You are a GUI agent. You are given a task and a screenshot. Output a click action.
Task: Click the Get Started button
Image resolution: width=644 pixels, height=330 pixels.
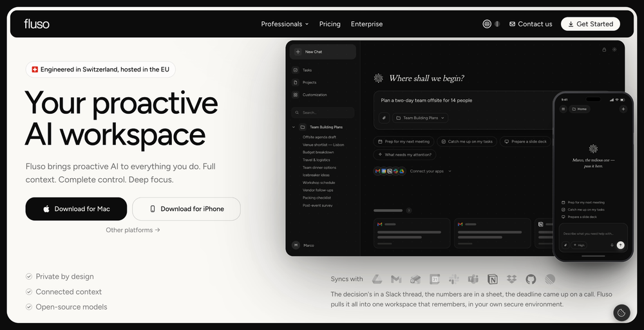tap(590, 24)
